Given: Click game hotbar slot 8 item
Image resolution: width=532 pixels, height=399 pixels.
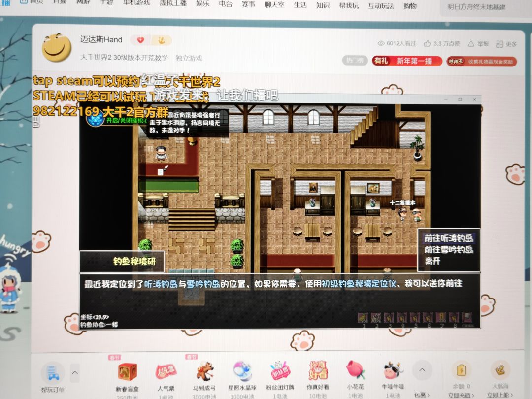Looking at the screenshot, I should click(x=454, y=318).
